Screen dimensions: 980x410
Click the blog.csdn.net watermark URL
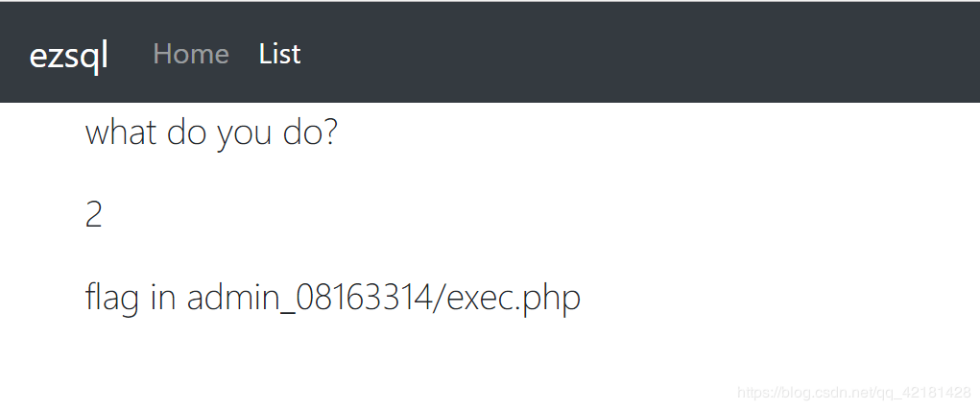tap(825, 393)
